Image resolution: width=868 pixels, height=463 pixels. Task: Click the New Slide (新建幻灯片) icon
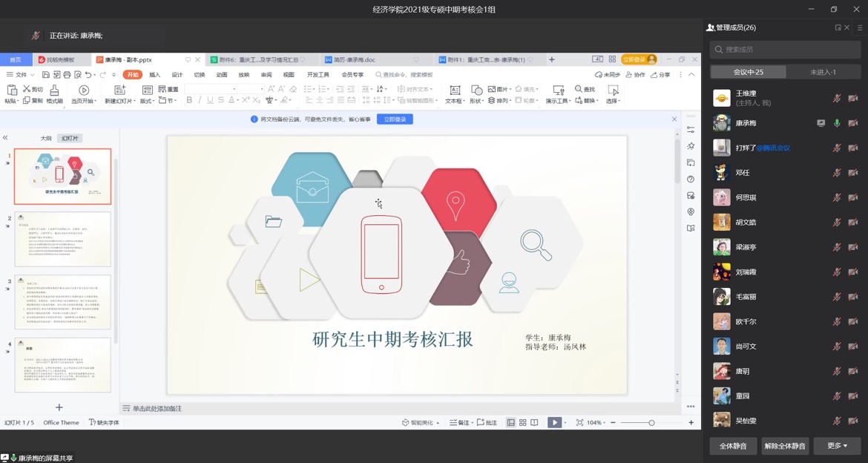[119, 91]
